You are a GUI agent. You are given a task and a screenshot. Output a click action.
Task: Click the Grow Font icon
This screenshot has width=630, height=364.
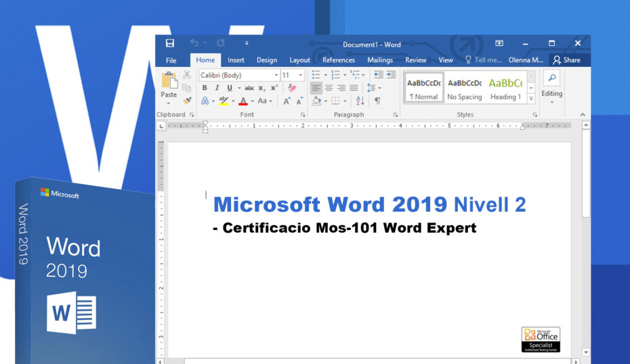(x=287, y=101)
